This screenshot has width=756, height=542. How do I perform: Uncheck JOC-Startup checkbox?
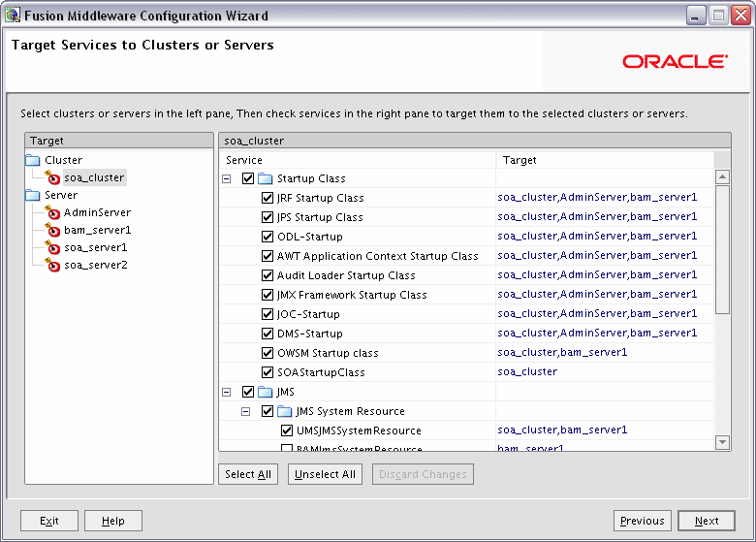point(268,314)
